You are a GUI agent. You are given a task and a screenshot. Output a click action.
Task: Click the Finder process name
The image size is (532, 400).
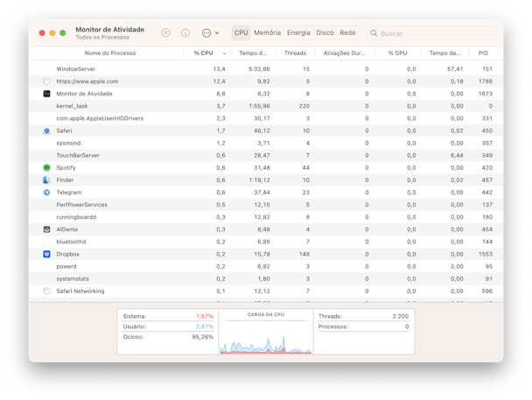pyautogui.click(x=65, y=180)
